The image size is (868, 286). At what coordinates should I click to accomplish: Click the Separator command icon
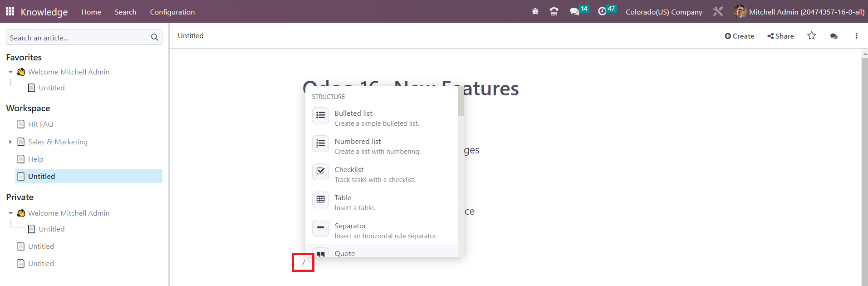(x=320, y=228)
